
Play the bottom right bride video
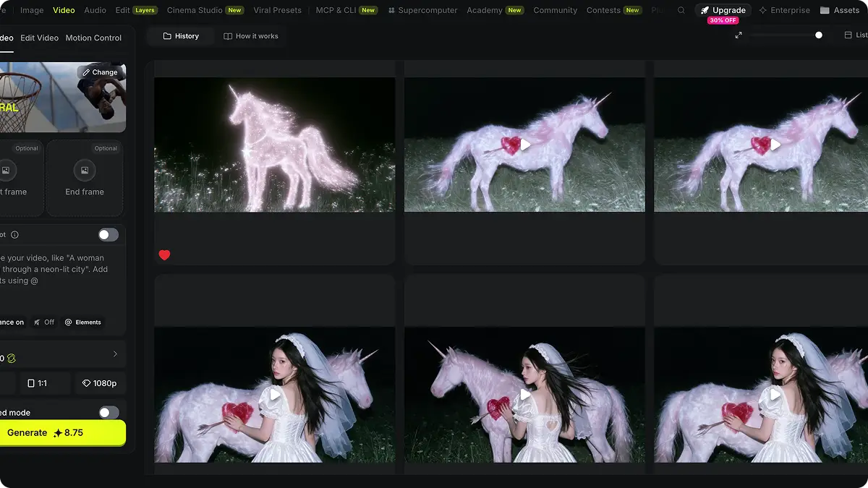tap(775, 395)
